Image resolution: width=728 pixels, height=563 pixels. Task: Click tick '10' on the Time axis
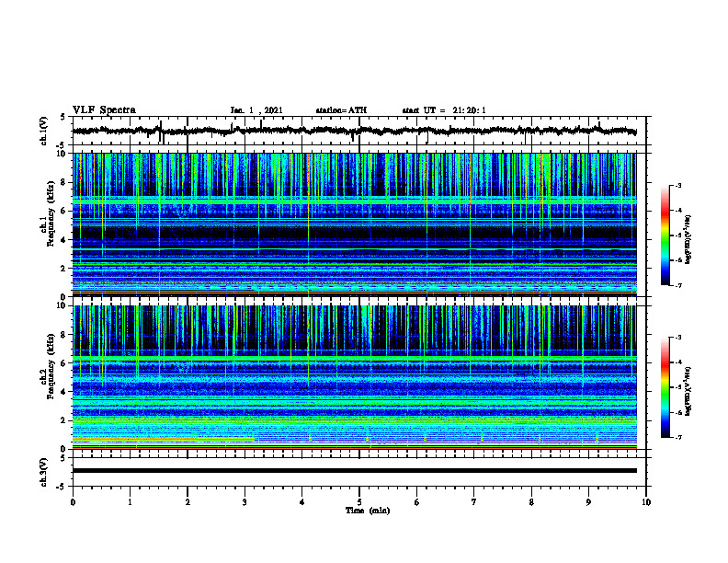click(646, 502)
